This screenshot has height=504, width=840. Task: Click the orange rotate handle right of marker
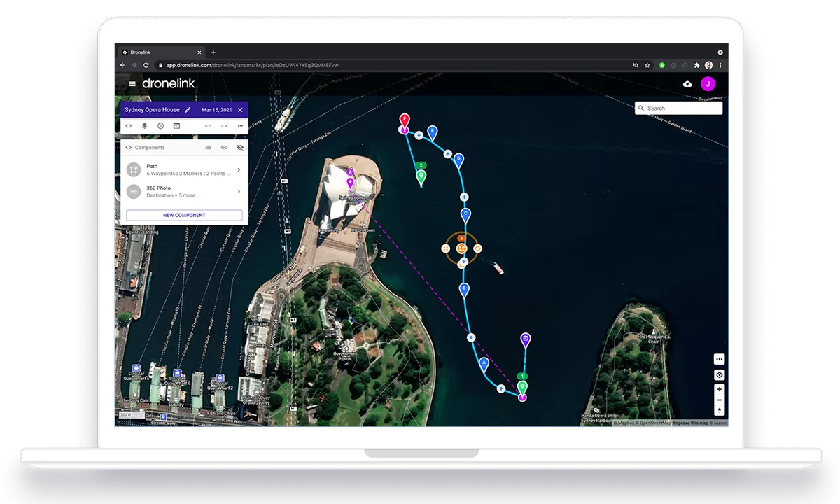[x=477, y=248]
